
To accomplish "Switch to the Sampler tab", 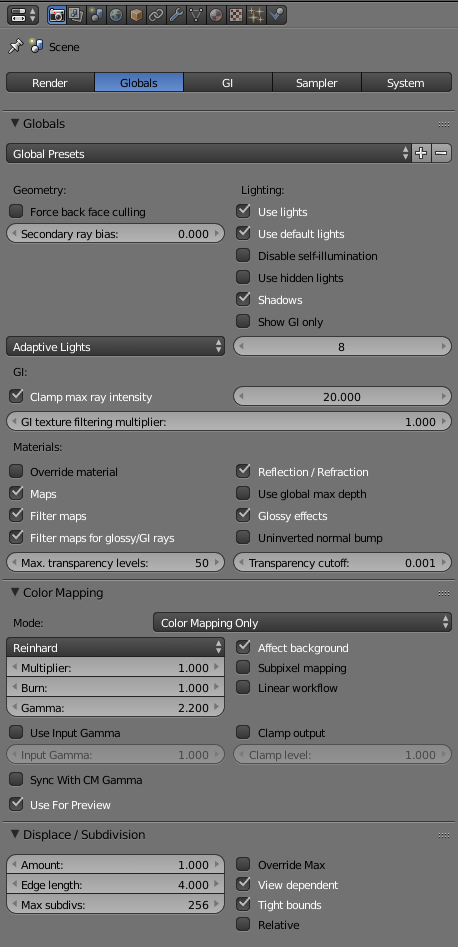I will point(317,83).
